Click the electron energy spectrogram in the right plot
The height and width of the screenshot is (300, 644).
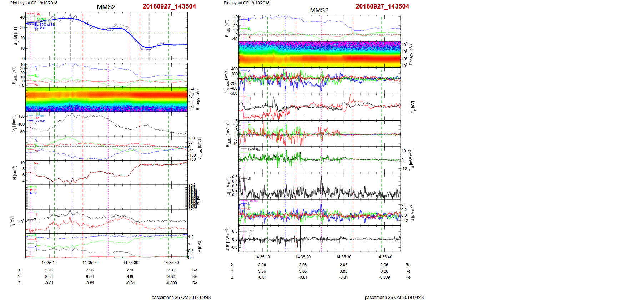pos(320,54)
